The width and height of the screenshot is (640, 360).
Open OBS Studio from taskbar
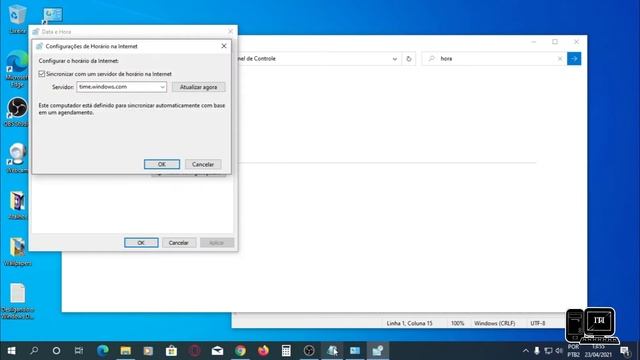pos(309,351)
